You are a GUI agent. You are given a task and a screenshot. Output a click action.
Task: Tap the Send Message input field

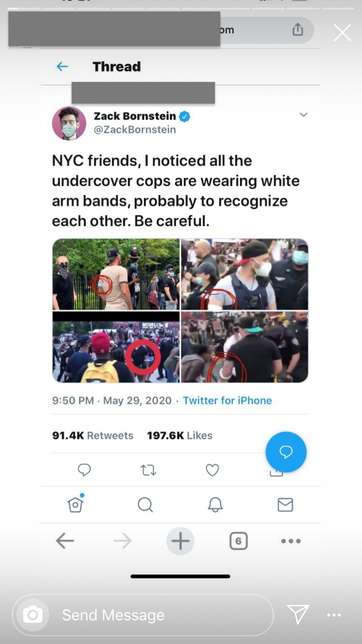143,615
